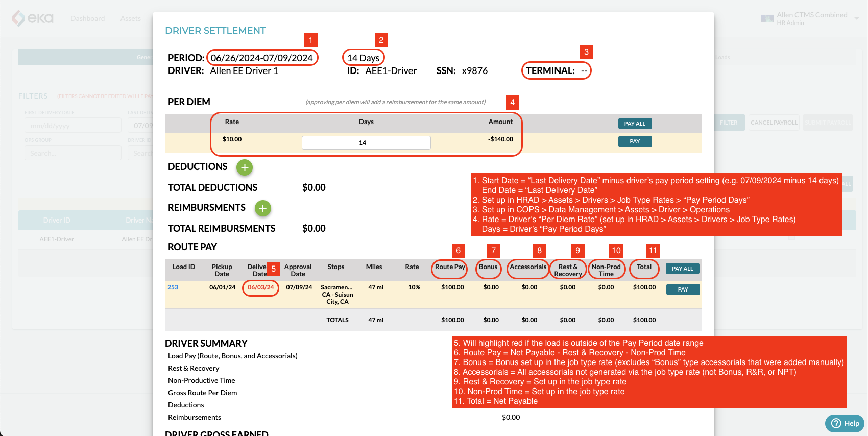Click pickup date 06/01/24 cell
The image size is (868, 436).
[x=222, y=287]
